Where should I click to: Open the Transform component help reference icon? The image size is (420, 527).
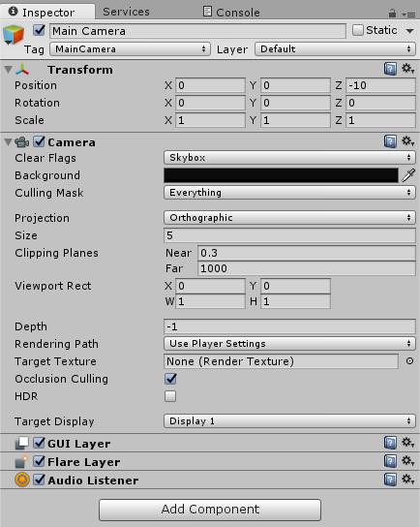pos(390,69)
